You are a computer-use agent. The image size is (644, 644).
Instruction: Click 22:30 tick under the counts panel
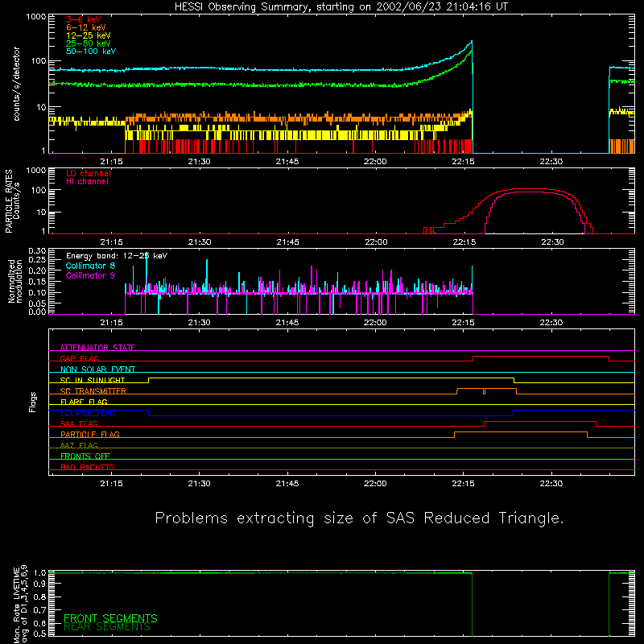pos(551,162)
